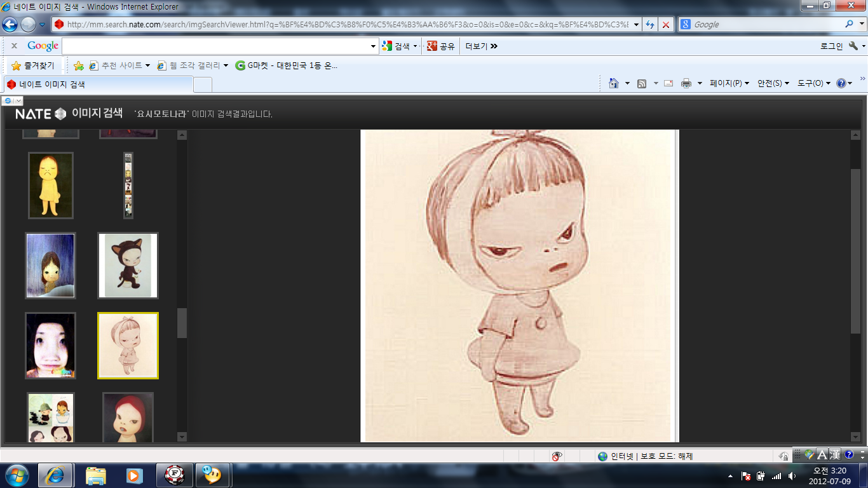868x488 pixels.
Task: Click inside the address bar URL field
Action: coord(347,24)
